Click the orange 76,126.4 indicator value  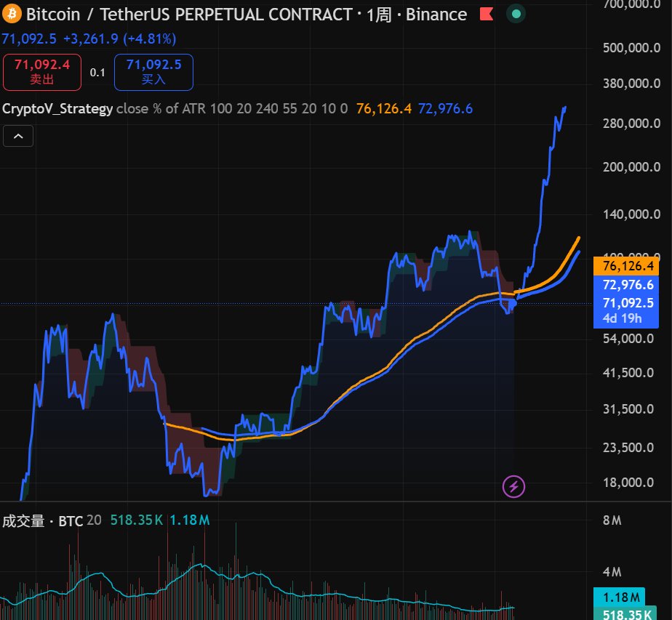coord(382,108)
